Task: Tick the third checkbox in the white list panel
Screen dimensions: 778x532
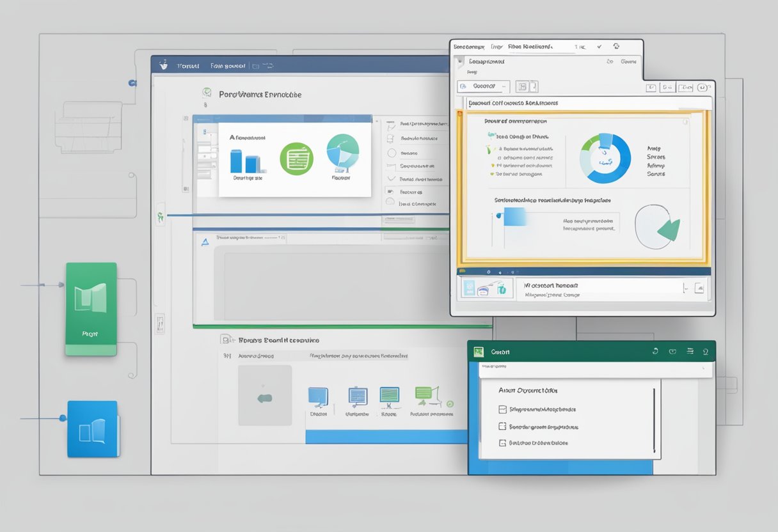Action: pos(502,442)
